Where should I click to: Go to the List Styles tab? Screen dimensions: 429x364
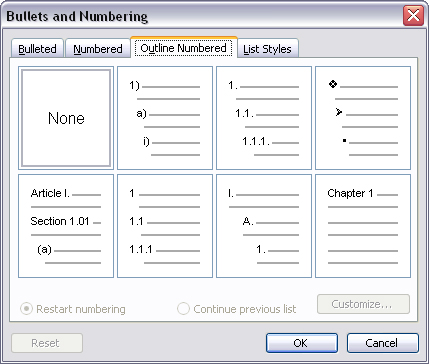(267, 49)
